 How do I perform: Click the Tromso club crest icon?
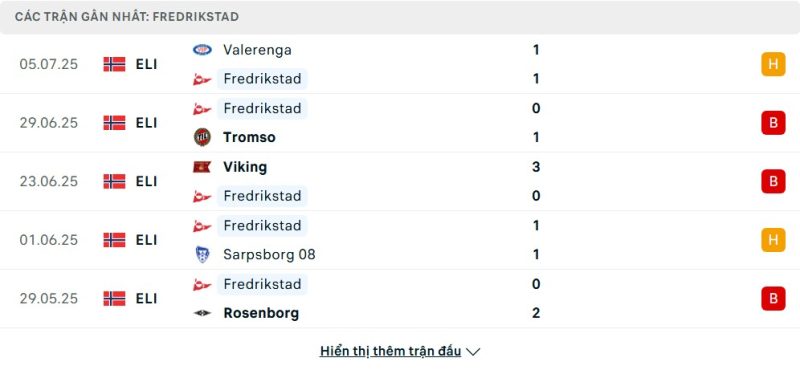(x=202, y=137)
